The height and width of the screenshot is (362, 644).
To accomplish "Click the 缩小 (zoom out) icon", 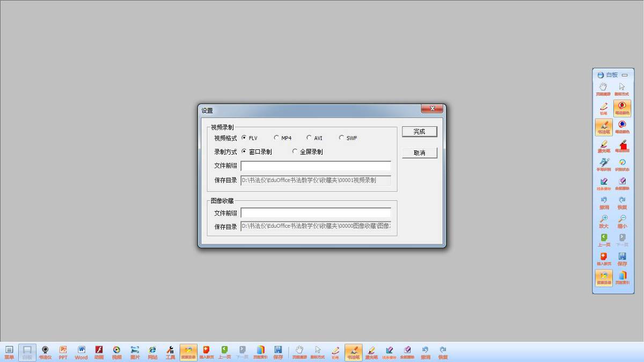I will click(x=622, y=221).
